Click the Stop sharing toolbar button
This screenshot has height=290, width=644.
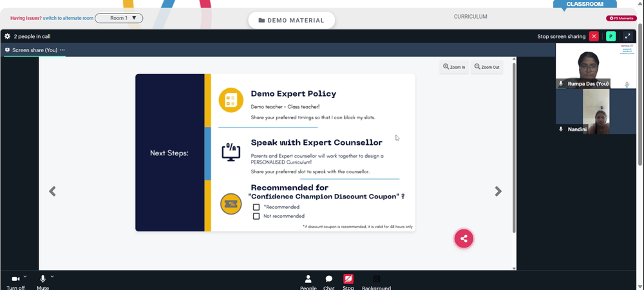348,283
